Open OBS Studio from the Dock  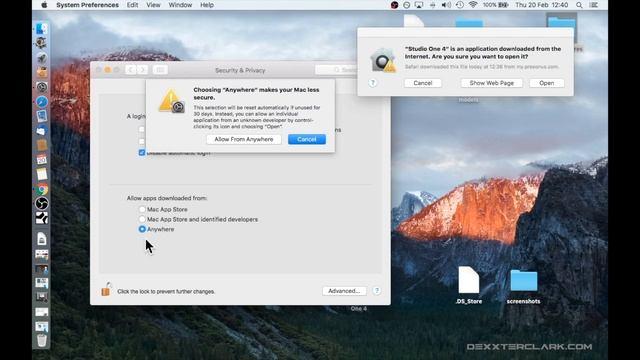pos(42,203)
